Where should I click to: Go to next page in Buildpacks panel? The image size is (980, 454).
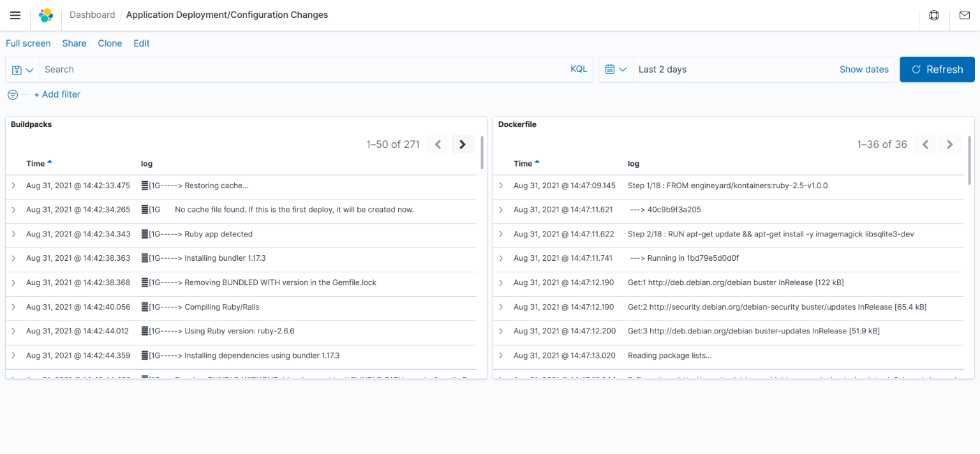(463, 145)
